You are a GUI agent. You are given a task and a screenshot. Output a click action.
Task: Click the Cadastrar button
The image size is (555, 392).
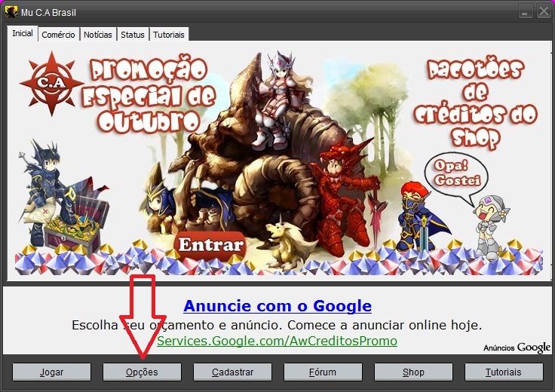232,372
